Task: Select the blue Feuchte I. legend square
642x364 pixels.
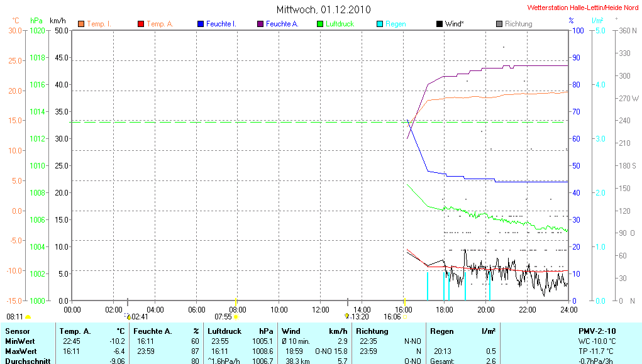Action: (x=201, y=24)
